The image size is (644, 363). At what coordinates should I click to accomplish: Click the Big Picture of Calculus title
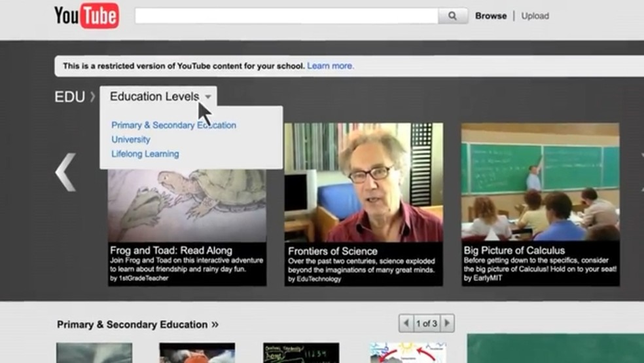[x=514, y=250]
